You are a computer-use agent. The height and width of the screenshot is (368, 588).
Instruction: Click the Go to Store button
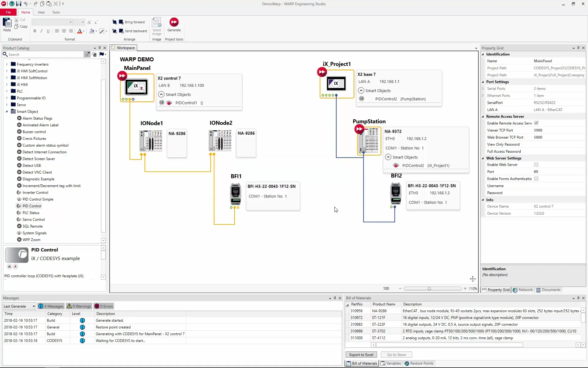click(396, 355)
